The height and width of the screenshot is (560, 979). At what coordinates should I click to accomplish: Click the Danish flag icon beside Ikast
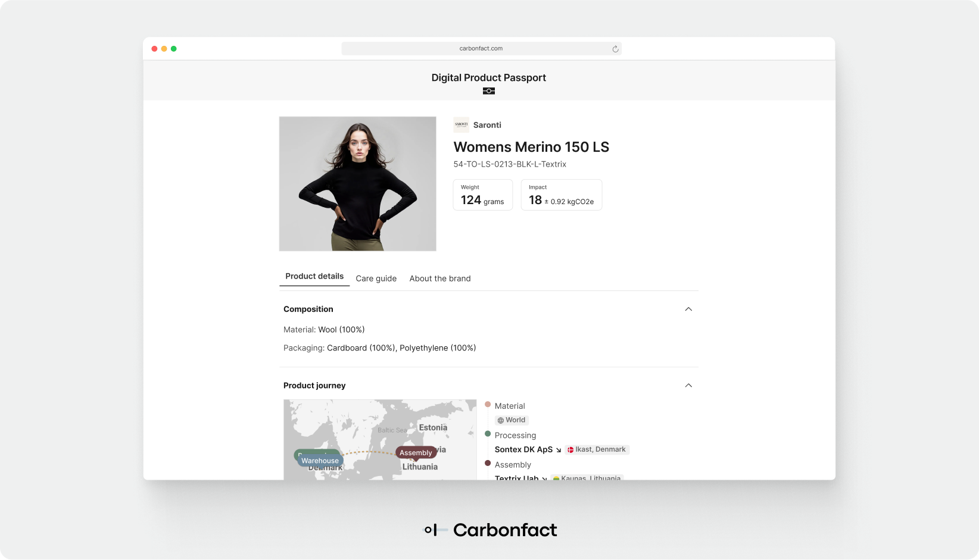[570, 450]
